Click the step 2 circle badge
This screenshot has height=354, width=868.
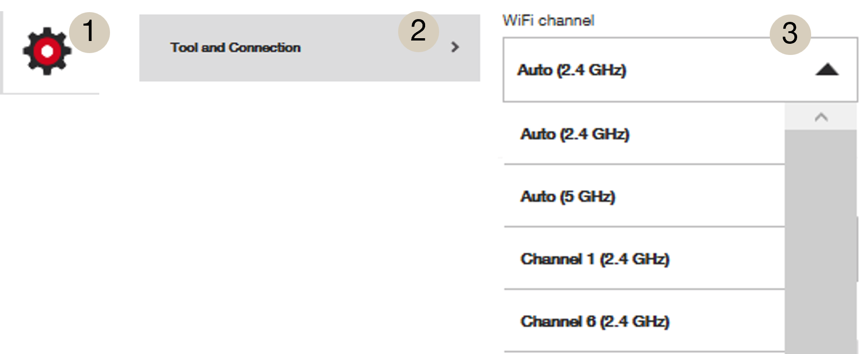coord(416,32)
